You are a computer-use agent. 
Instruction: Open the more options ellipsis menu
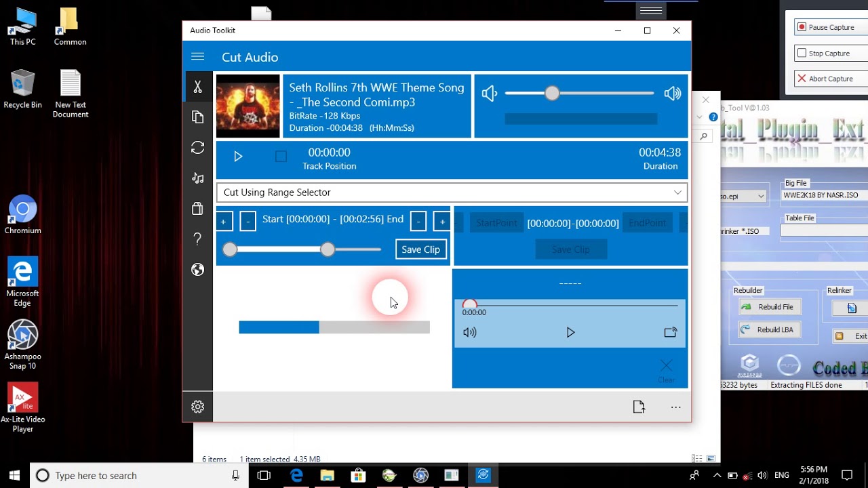point(675,407)
